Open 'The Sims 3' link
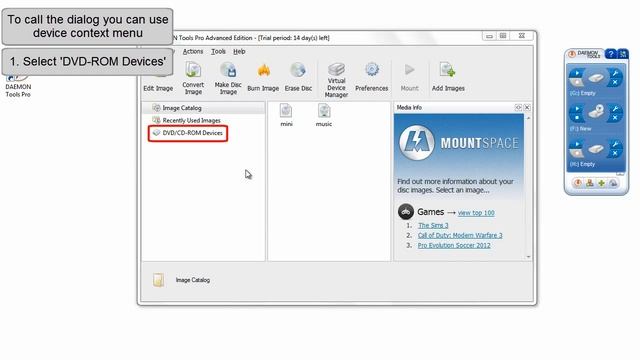 click(x=433, y=225)
